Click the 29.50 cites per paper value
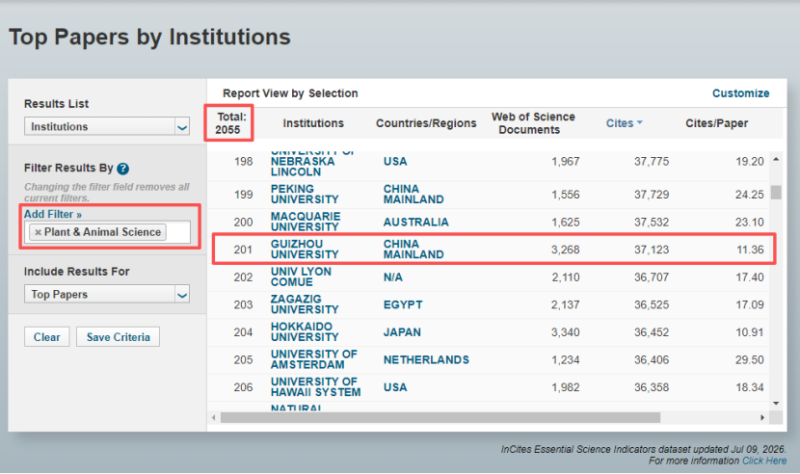This screenshot has width=800, height=474. (749, 360)
